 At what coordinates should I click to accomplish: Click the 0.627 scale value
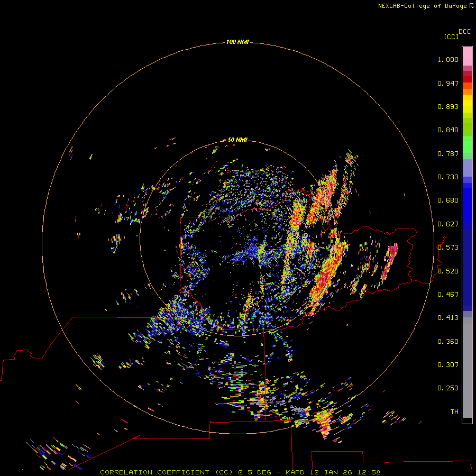[448, 224]
